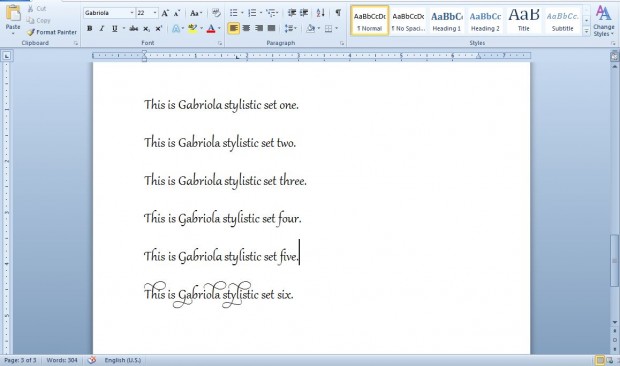
Task: Toggle justify alignment
Action: pyautogui.click(x=271, y=28)
